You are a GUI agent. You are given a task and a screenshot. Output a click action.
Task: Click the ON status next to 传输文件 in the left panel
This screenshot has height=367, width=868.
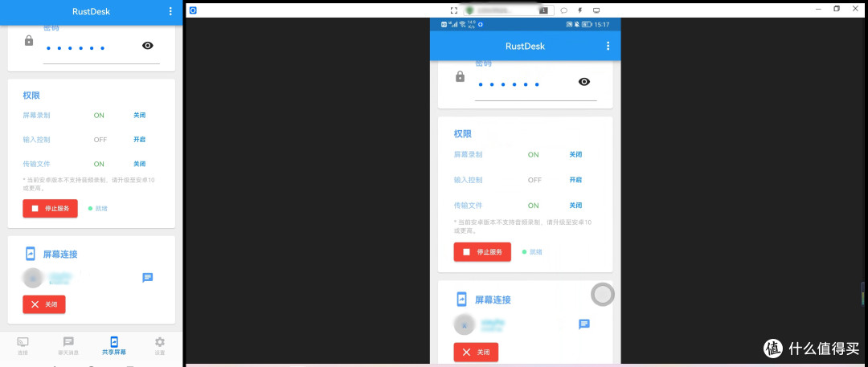99,164
